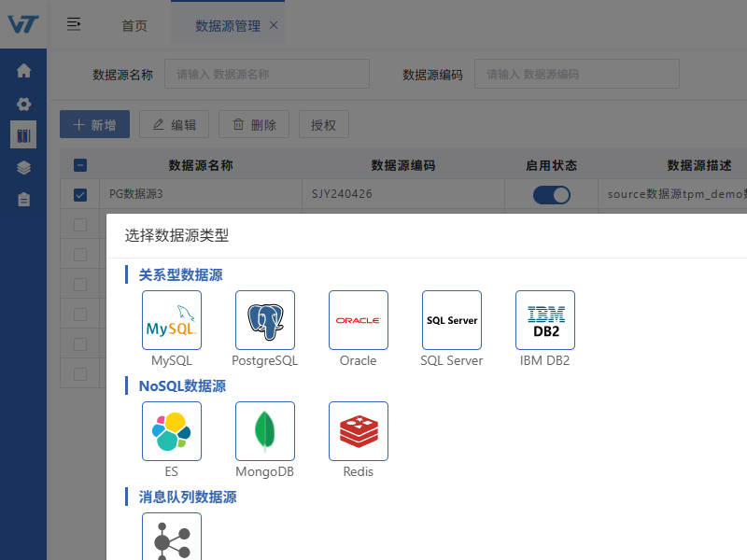This screenshot has width=747, height=560.
Task: Click the VT logo
Action: click(22, 24)
